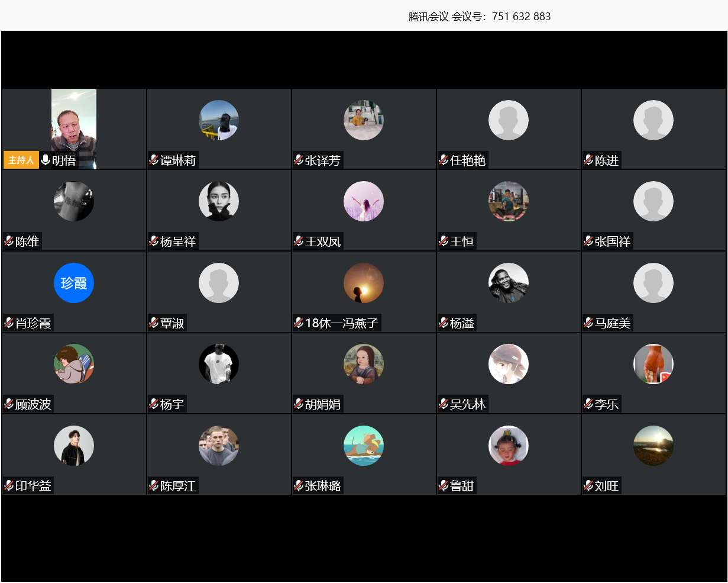This screenshot has height=583, width=728.
Task: Click muted mic icon next to 刘旺
Action: coord(588,485)
